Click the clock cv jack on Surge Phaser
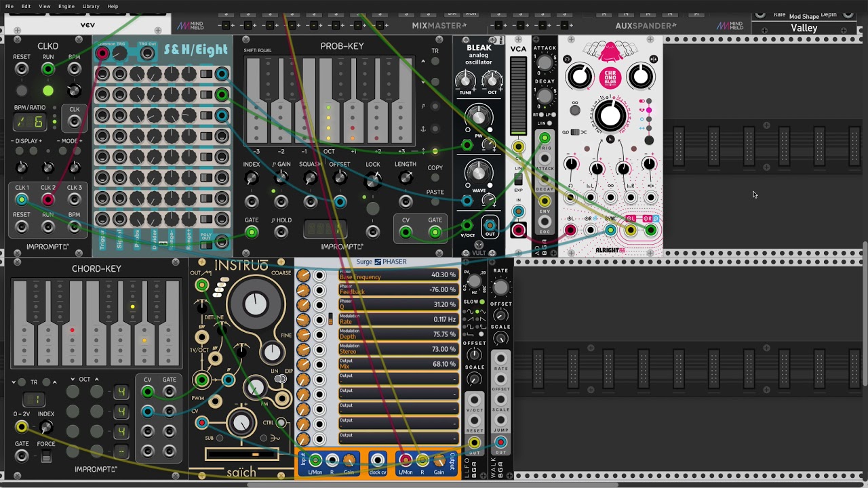The image size is (868, 488). [378, 461]
